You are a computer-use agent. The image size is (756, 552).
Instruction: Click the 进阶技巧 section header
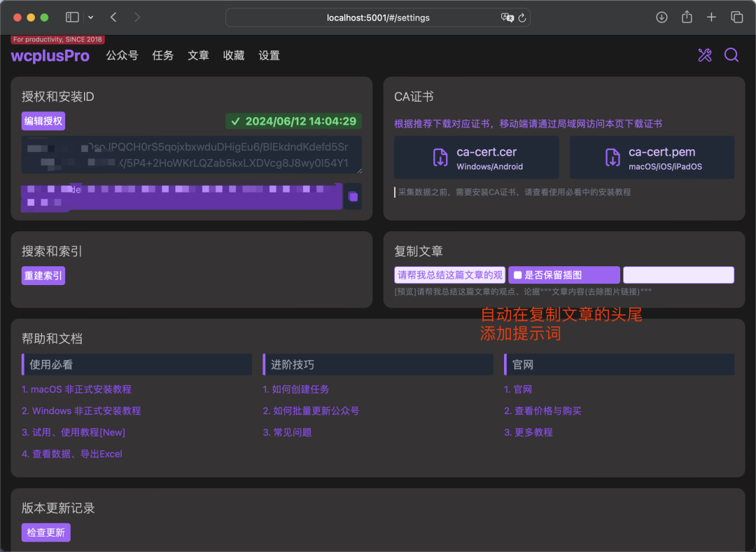click(x=378, y=364)
